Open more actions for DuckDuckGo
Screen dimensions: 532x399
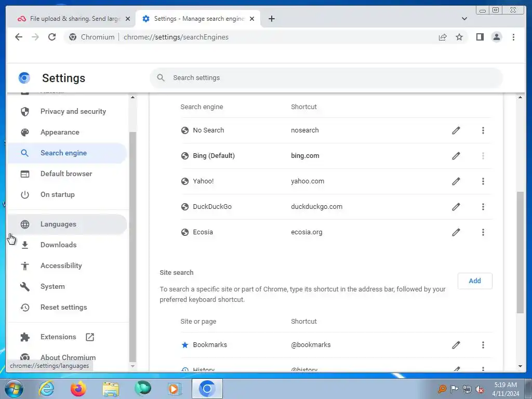pyautogui.click(x=483, y=207)
